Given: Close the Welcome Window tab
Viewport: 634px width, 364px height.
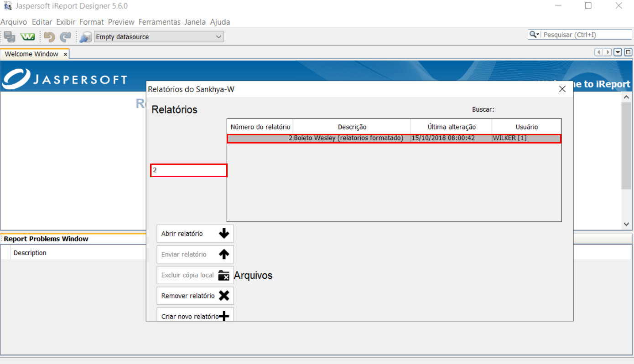Looking at the screenshot, I should [65, 54].
